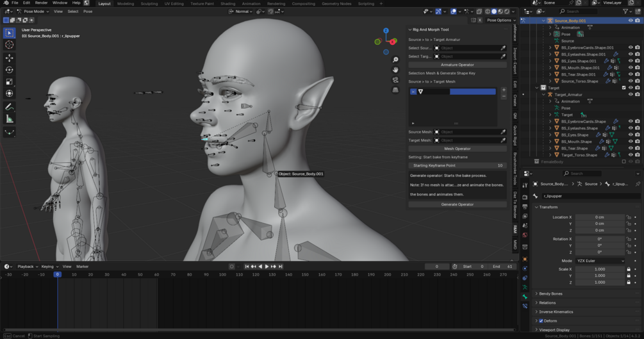Image resolution: width=644 pixels, height=339 pixels.
Task: Open the Edit menu
Action: point(26,3)
